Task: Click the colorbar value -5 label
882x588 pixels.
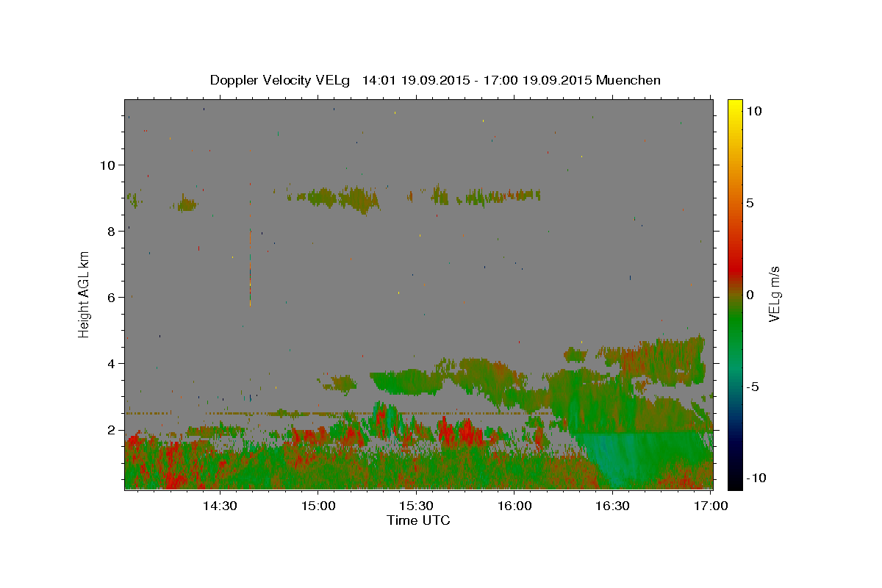Action: (753, 387)
